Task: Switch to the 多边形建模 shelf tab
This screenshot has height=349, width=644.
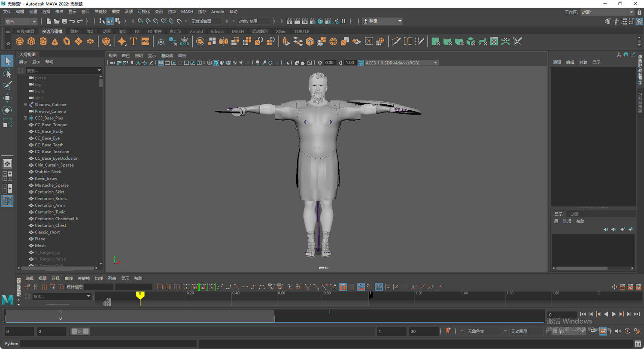Action: coord(52,31)
